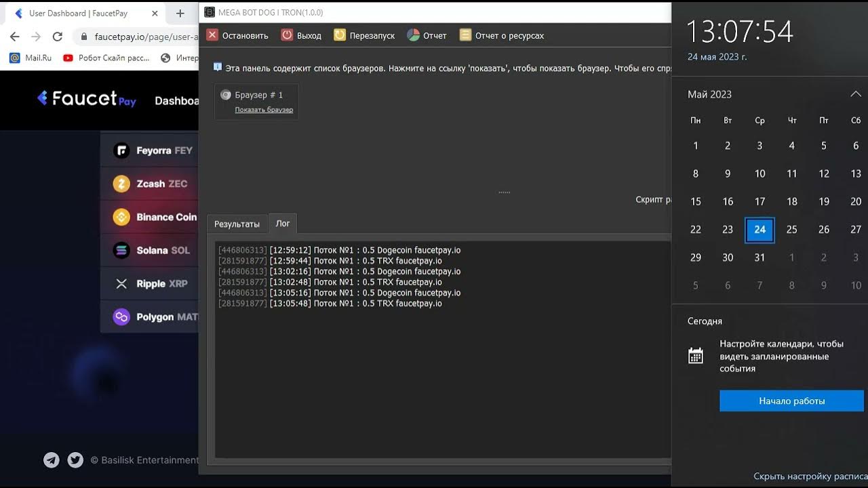The height and width of the screenshot is (488, 868).
Task: Click log line [13:02:16] 0.5 Dogecoin
Action: coord(339,272)
